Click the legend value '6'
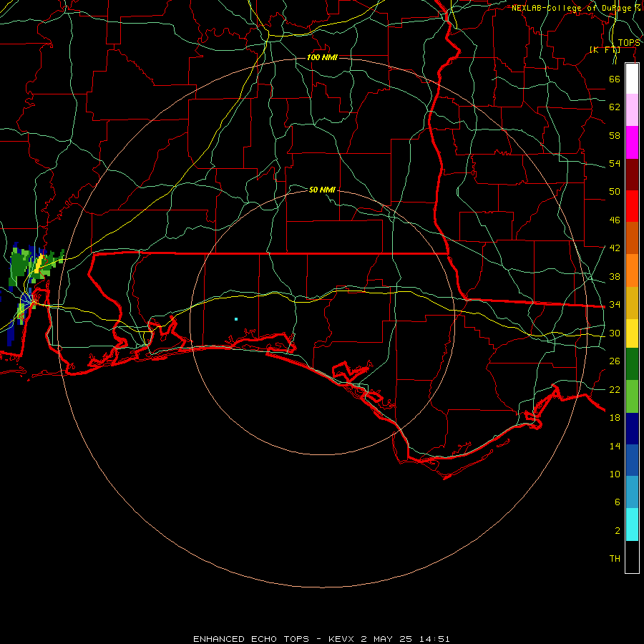644x644 pixels. (x=617, y=502)
